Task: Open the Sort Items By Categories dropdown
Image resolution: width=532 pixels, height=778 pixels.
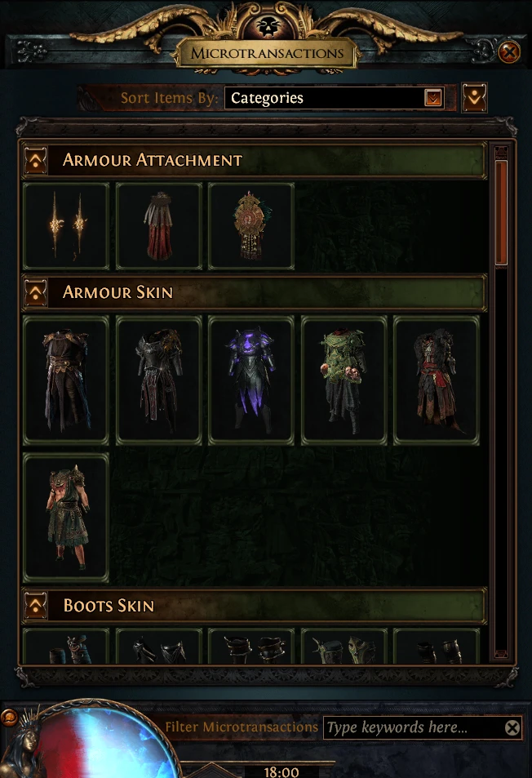Action: 335,98
